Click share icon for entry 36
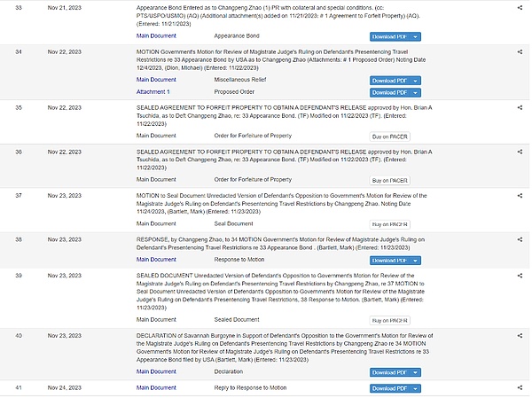This screenshot has height=398, width=532. coord(520,151)
